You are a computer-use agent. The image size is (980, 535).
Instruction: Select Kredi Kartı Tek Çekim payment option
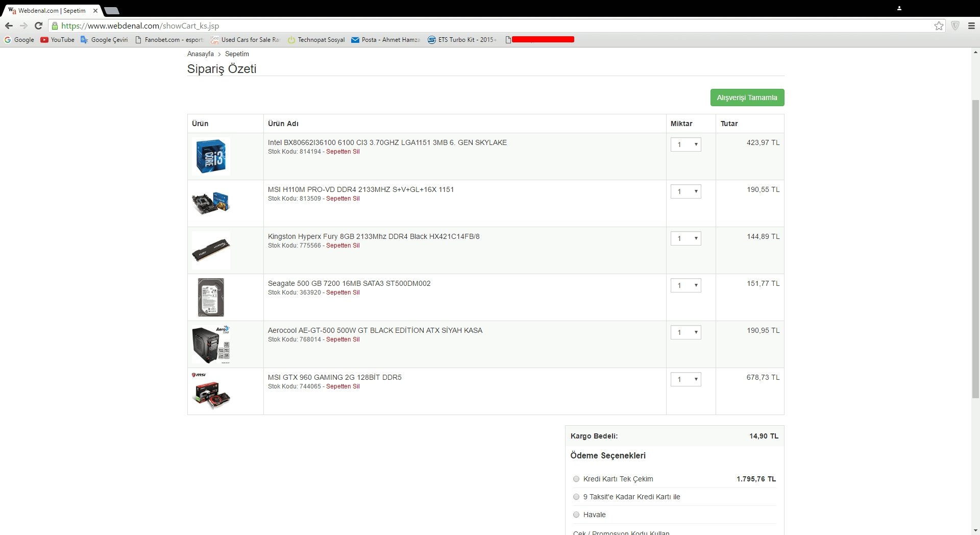[576, 479]
